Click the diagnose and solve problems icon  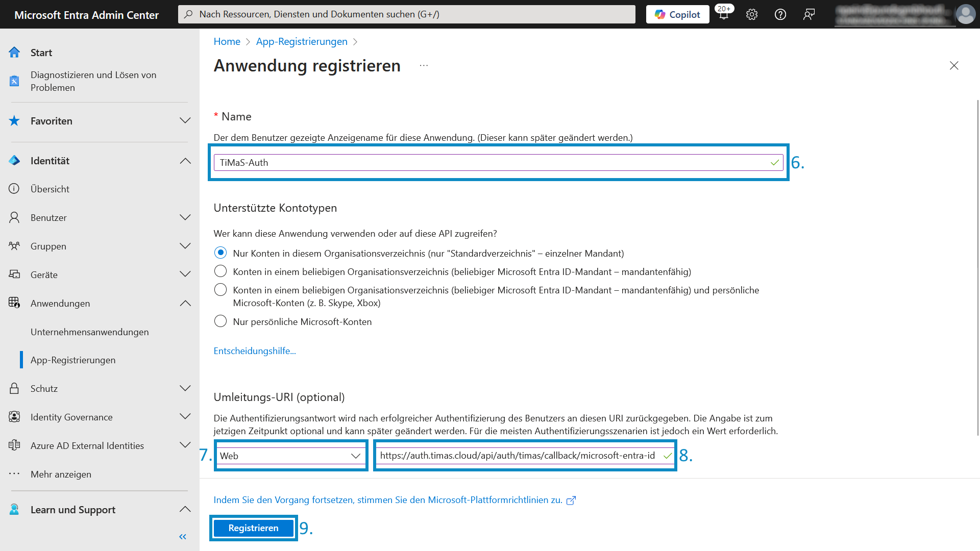(14, 81)
